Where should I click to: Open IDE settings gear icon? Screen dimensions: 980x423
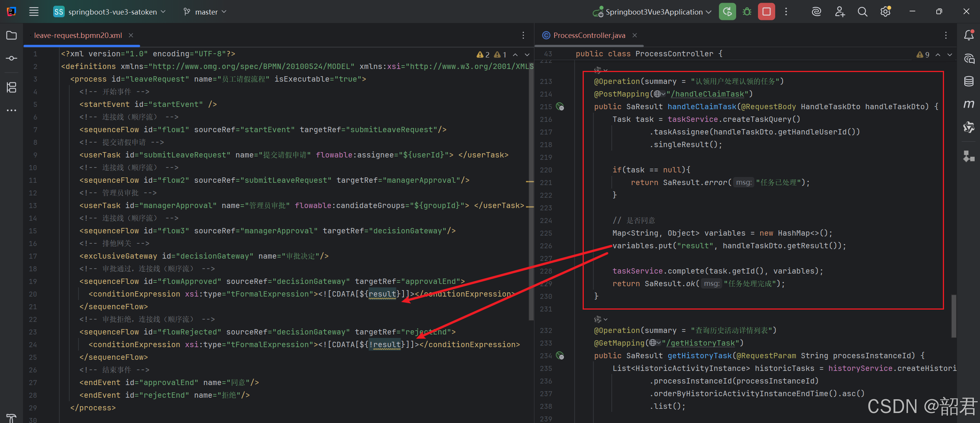click(x=885, y=12)
